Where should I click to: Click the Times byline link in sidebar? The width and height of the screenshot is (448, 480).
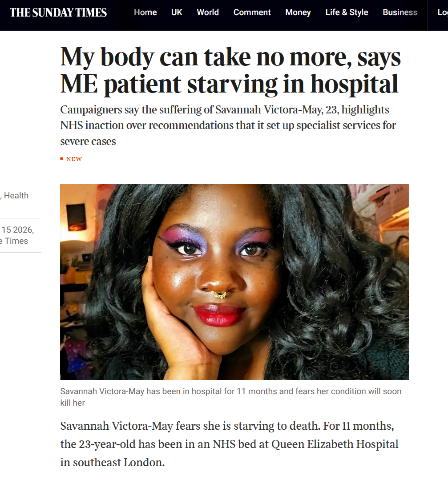point(14,241)
